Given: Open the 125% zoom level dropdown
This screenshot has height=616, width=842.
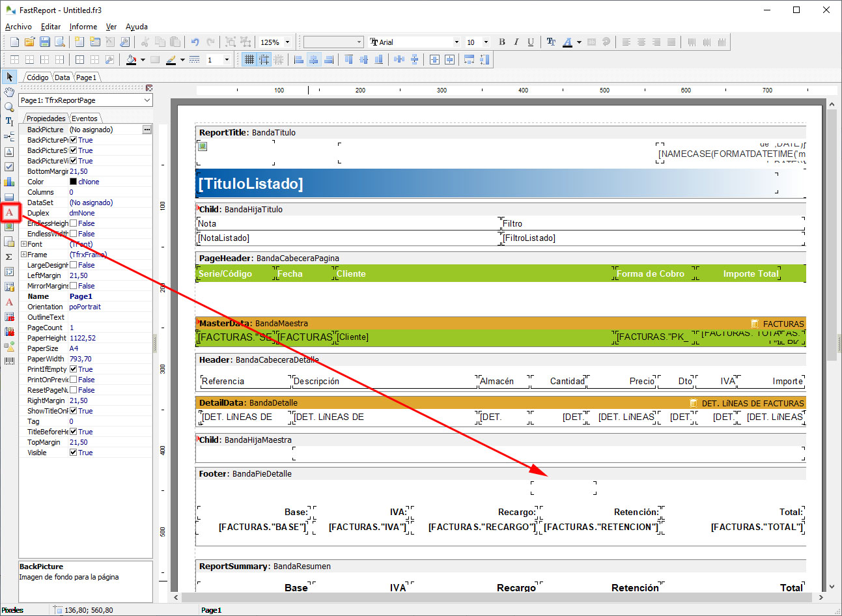Looking at the screenshot, I should [x=287, y=42].
